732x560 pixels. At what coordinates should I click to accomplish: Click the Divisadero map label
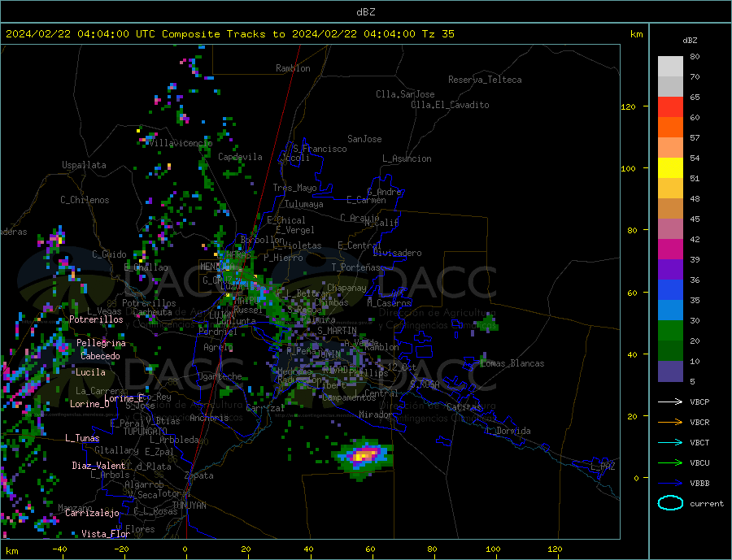coord(397,253)
